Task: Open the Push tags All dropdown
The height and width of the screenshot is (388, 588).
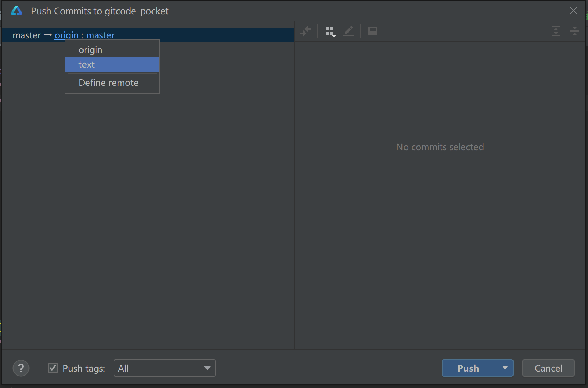Action: point(165,368)
